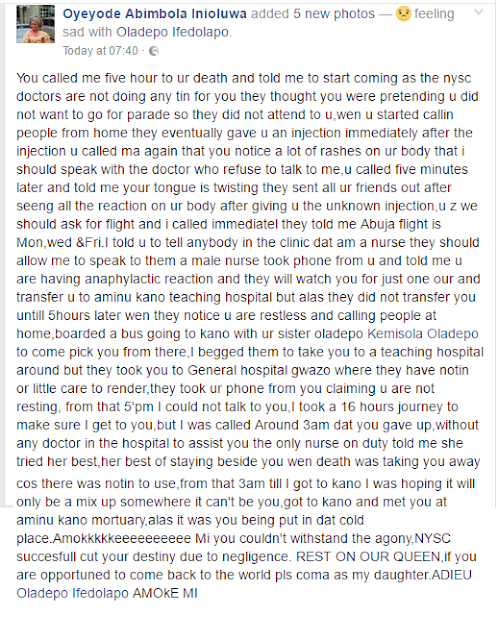The width and height of the screenshot is (498, 640).
Task: Click the 'AMOkE MI' closing text
Action: coord(165,593)
